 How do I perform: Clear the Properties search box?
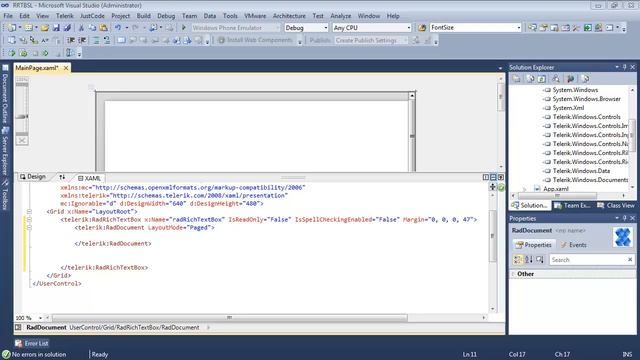[630, 260]
